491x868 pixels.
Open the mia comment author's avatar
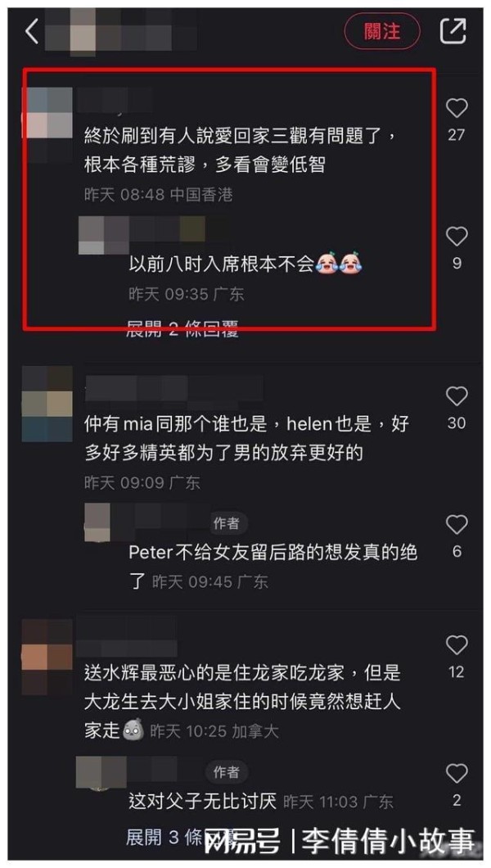click(47, 404)
